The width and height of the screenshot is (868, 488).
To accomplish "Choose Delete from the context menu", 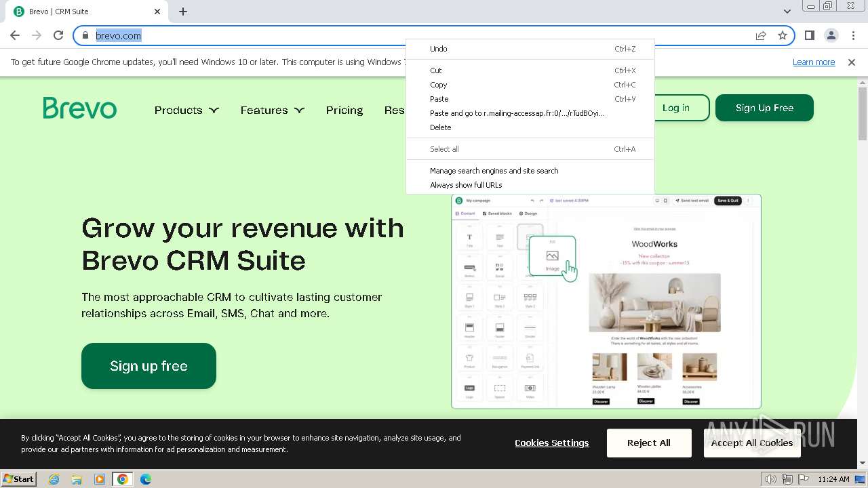I will (x=530, y=127).
